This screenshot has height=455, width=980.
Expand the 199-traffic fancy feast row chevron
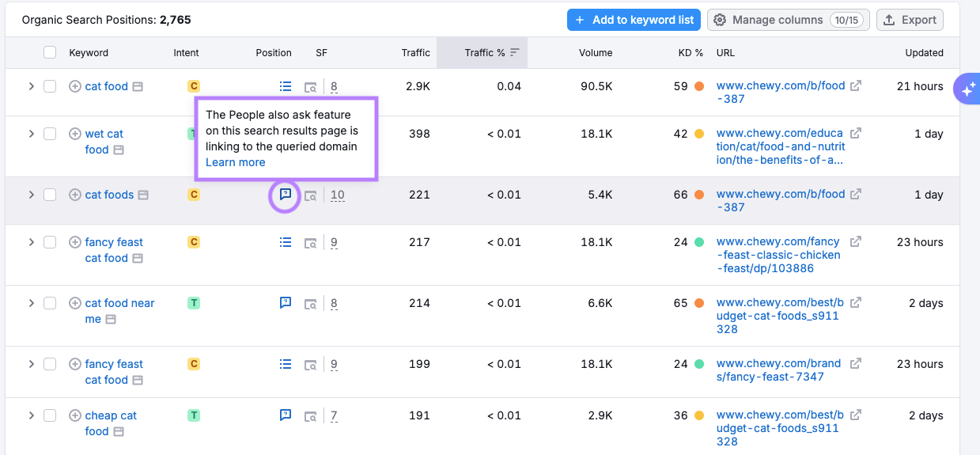click(32, 364)
